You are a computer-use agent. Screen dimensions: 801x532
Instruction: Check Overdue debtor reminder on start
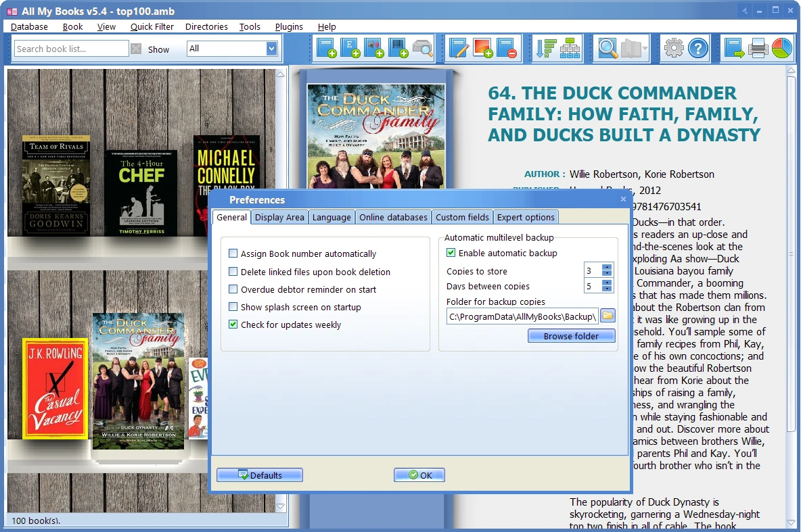coord(233,289)
